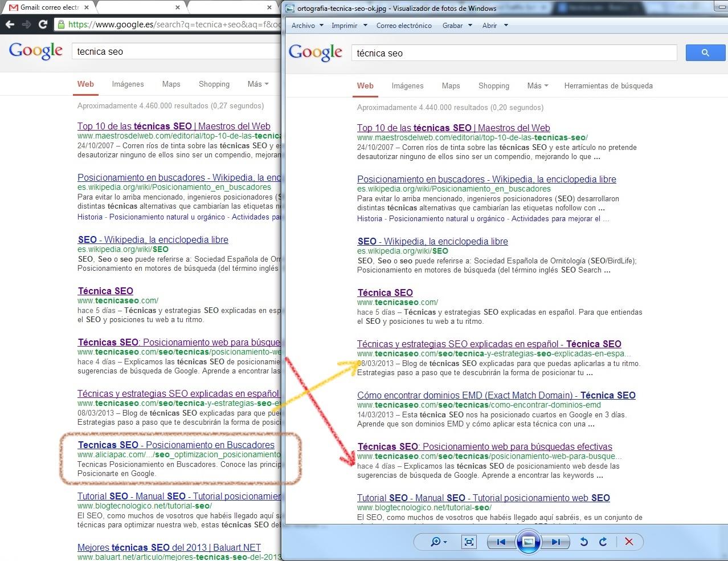Open Mejores técnicas SEO del 2013 link
Image resolution: width=728 pixels, height=561 pixels.
[x=169, y=547]
